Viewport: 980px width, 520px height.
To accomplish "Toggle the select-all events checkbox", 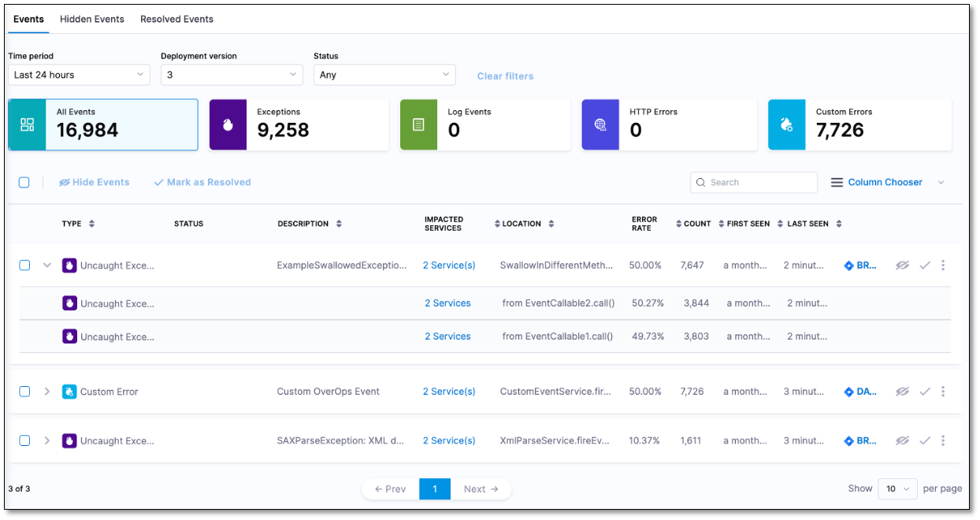I will click(x=24, y=182).
